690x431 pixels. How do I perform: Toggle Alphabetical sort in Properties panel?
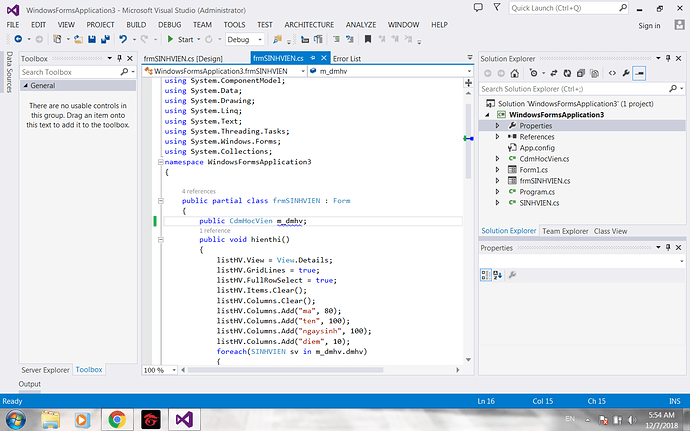[x=498, y=274]
